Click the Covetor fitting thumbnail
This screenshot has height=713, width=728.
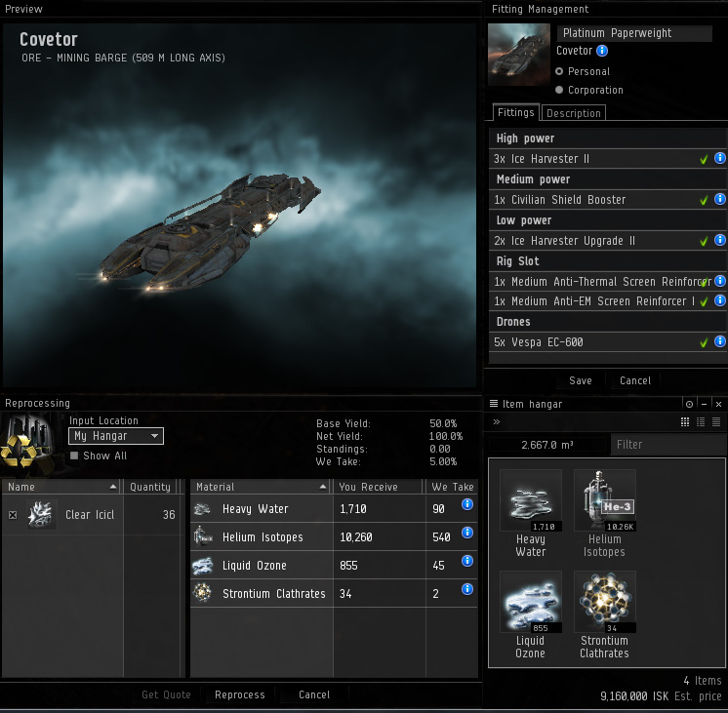point(519,55)
